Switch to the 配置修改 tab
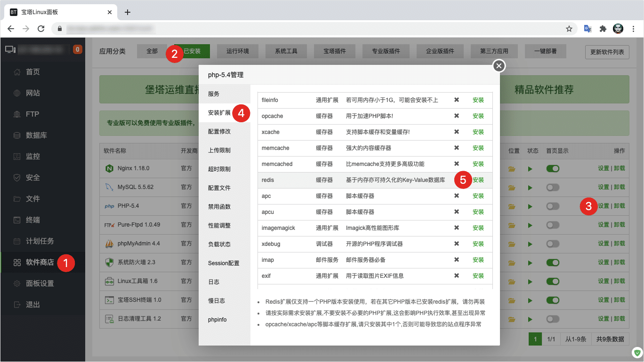Screen dimensions: 644x362 tap(225, 132)
